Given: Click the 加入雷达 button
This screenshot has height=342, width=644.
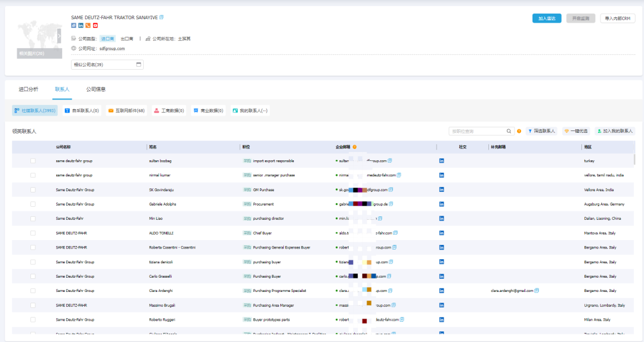Looking at the screenshot, I should point(546,18).
